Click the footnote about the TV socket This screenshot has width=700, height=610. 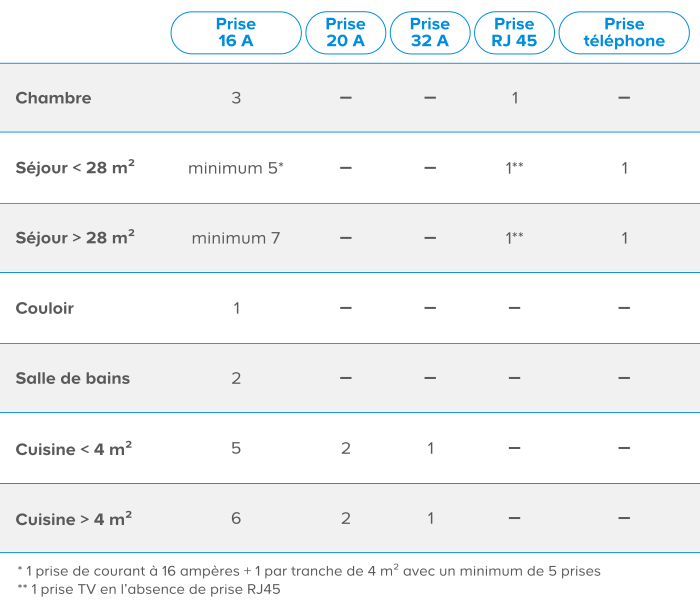pyautogui.click(x=149, y=589)
